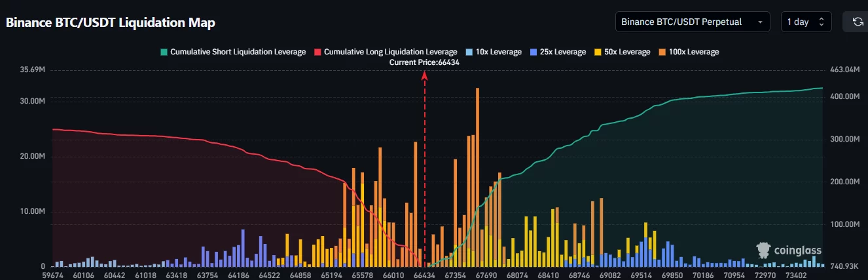Toggle Cumulative Short Liquidation Leverage legend

pyautogui.click(x=238, y=52)
